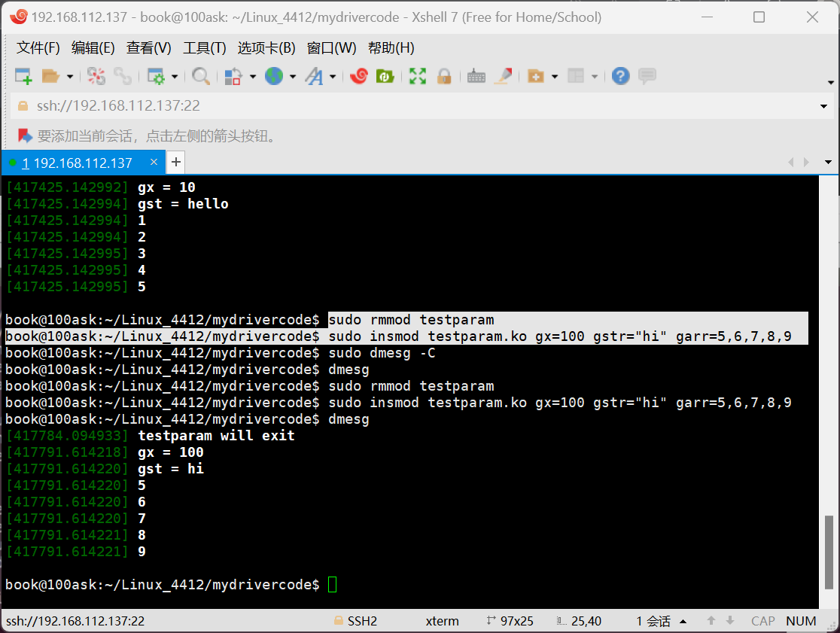Open the virtual keyboard icon
Image resolution: width=840 pixels, height=633 pixels.
tap(476, 75)
